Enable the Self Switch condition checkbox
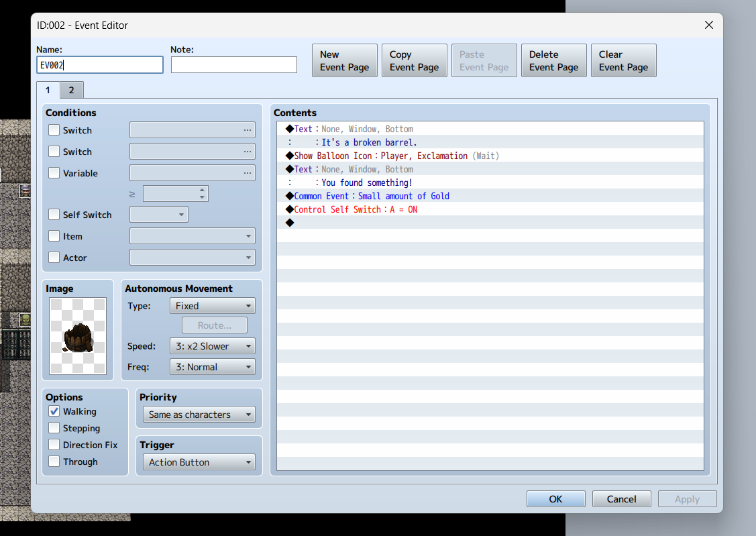 point(54,215)
